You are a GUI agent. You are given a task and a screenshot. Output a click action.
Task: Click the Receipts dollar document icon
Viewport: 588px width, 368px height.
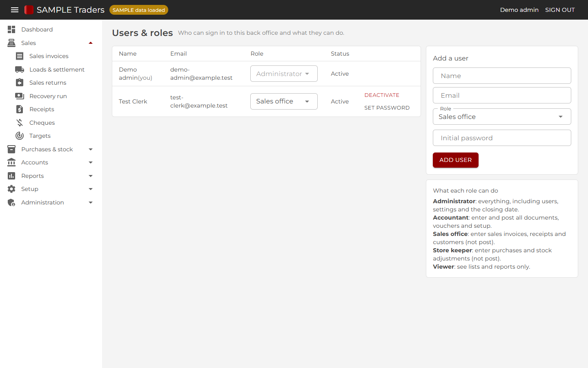click(x=20, y=109)
